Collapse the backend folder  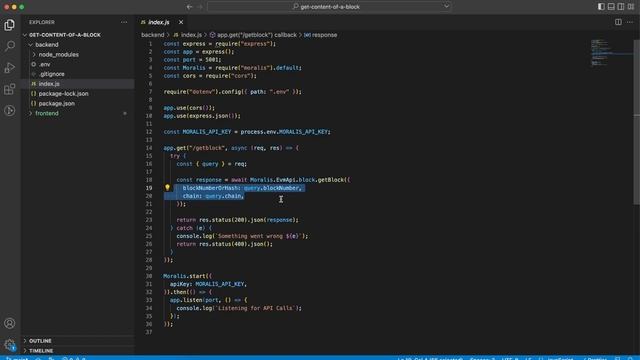(31, 45)
